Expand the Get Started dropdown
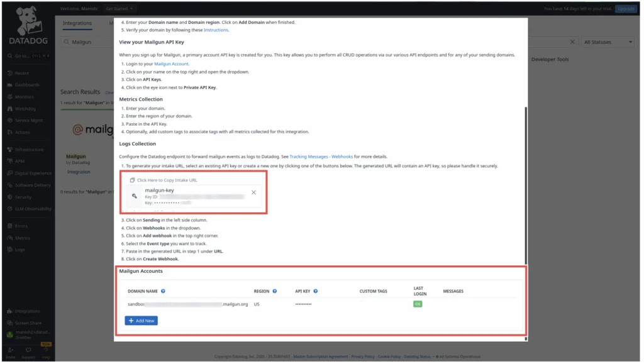 (119, 9)
